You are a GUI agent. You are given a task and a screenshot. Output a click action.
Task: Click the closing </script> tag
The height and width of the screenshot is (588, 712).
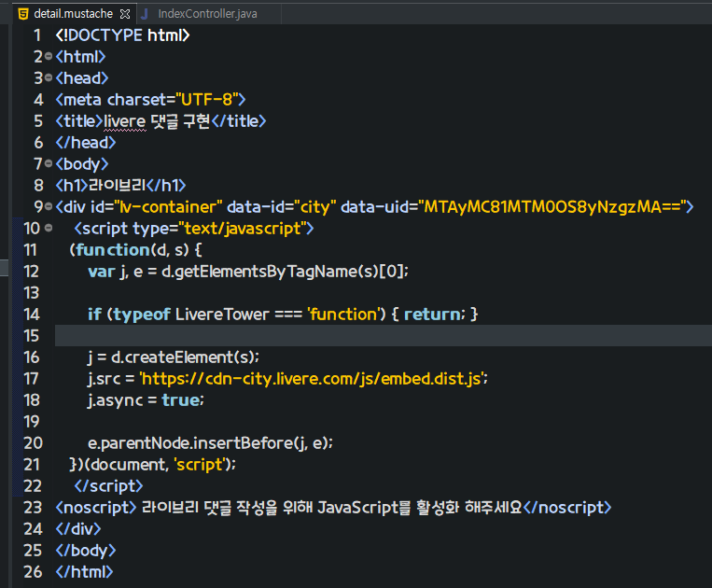click(x=108, y=486)
